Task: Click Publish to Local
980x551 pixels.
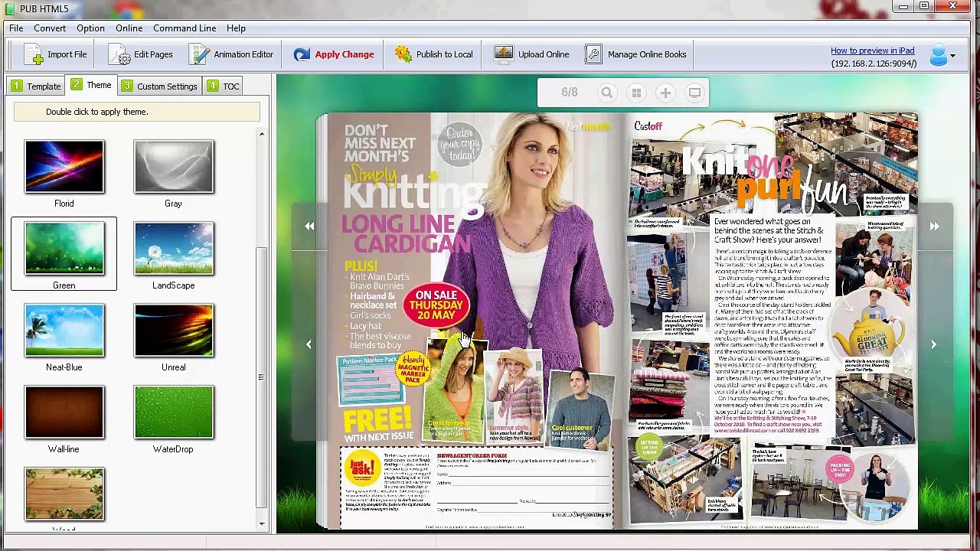Action: click(433, 54)
